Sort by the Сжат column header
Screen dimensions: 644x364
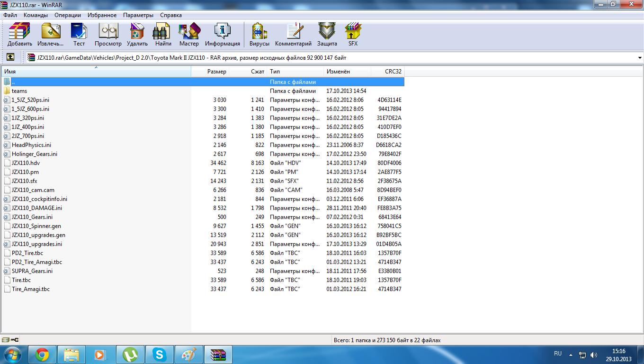pyautogui.click(x=248, y=72)
